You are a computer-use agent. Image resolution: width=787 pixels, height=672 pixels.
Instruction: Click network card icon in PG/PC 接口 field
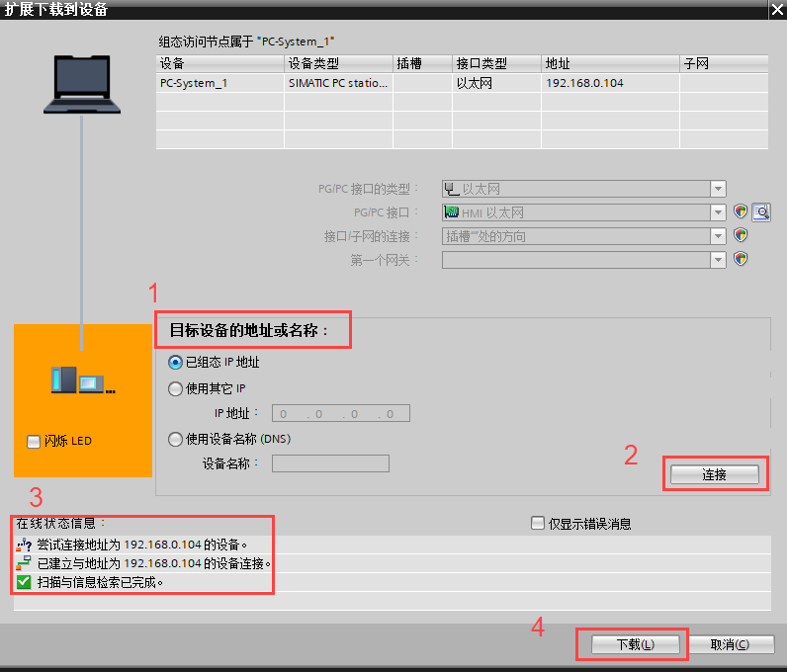pos(451,212)
